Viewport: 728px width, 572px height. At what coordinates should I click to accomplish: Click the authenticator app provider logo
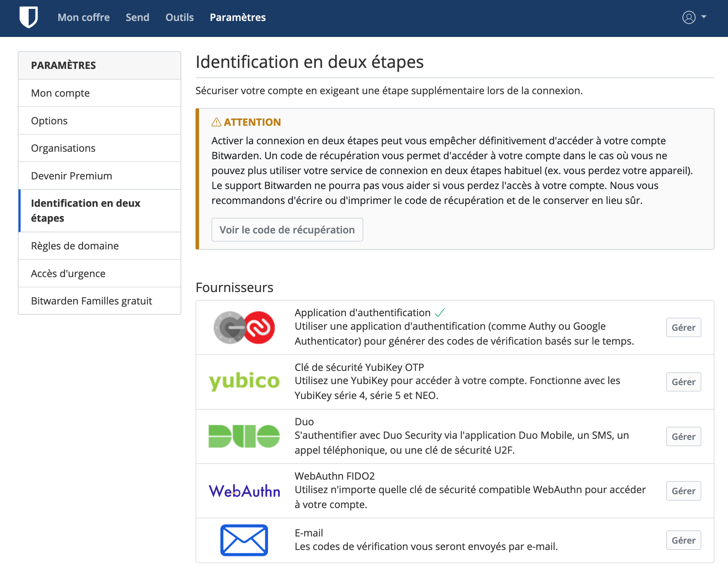coord(244,327)
